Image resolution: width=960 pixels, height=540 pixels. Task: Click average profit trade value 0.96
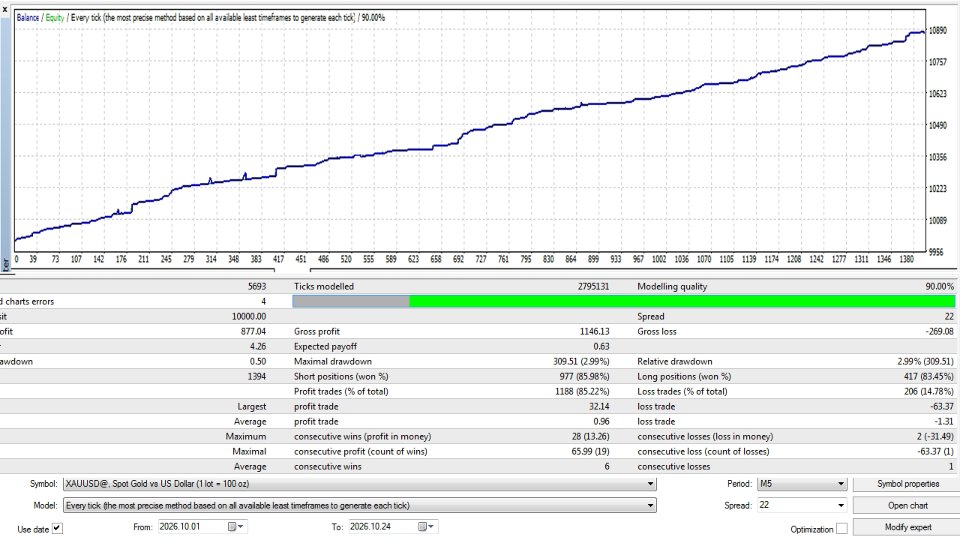pos(601,421)
